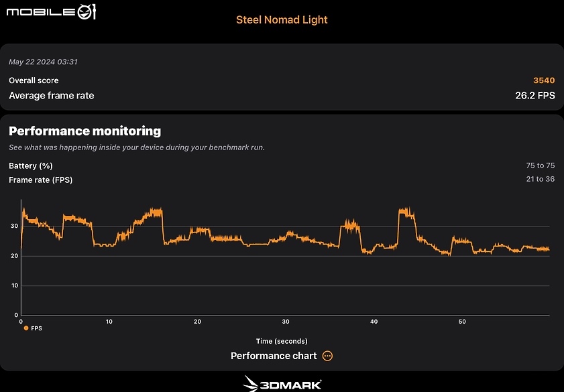564x392 pixels.
Task: Click the 26.2 FPS value
Action: click(x=535, y=96)
